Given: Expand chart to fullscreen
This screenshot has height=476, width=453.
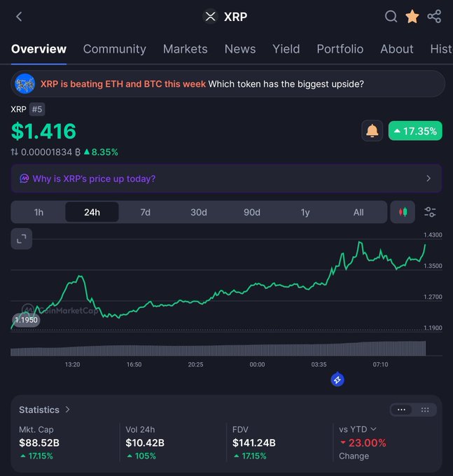Looking at the screenshot, I should coord(22,239).
